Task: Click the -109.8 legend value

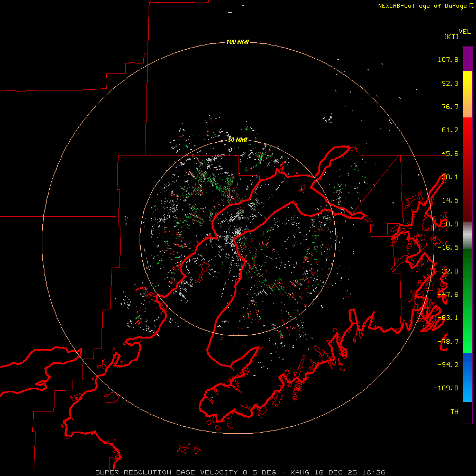Action: (x=446, y=388)
